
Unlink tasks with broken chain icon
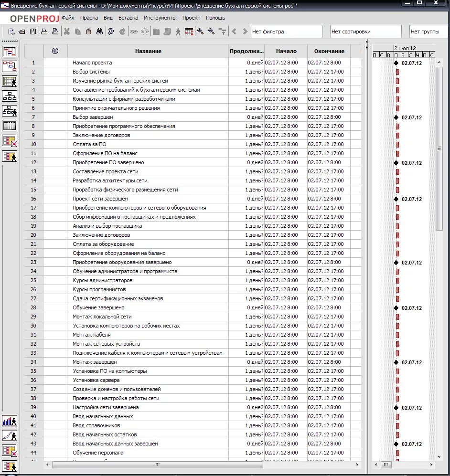(145, 32)
